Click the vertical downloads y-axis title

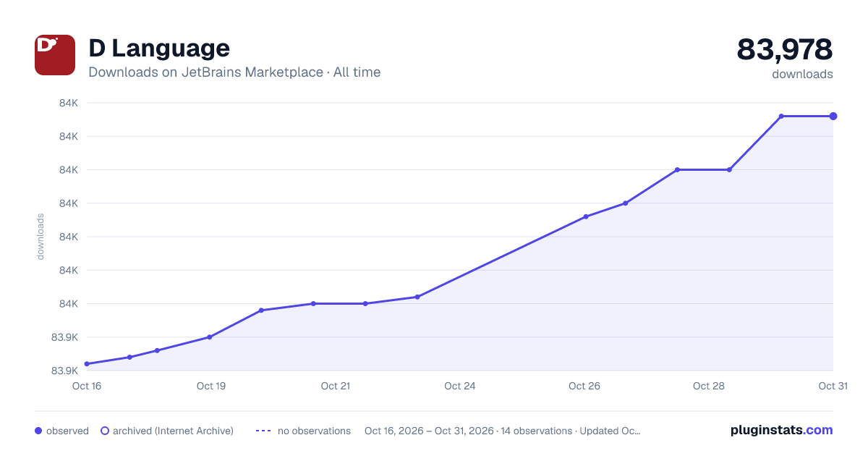(41, 237)
